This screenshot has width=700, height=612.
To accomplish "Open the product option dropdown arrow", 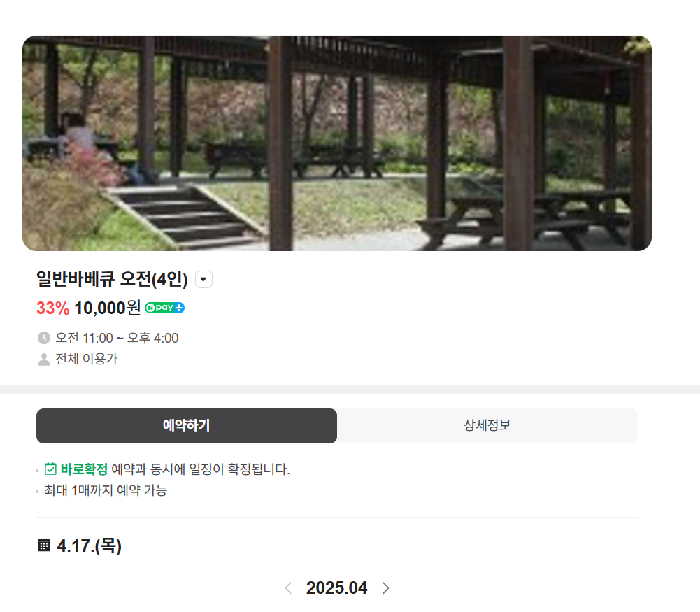I will 203,280.
